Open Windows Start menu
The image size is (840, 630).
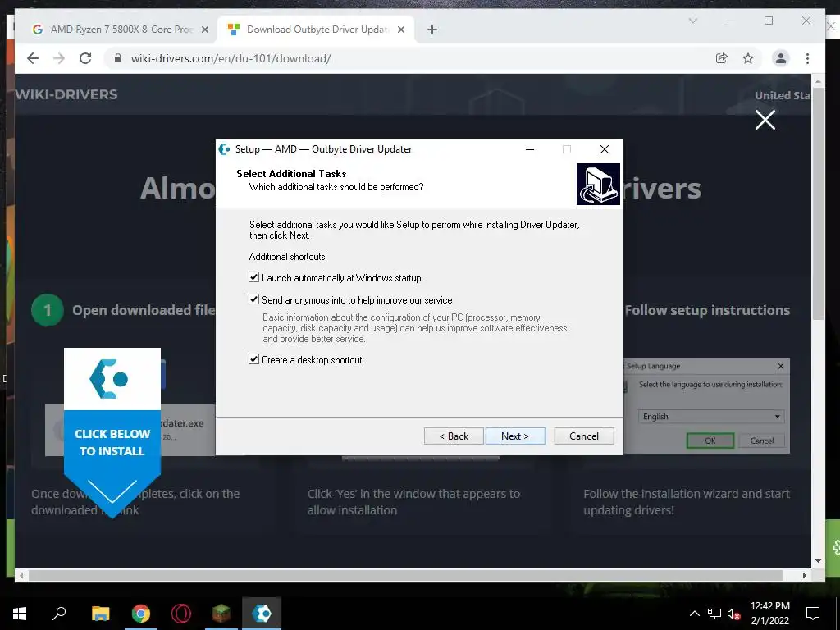(20, 614)
